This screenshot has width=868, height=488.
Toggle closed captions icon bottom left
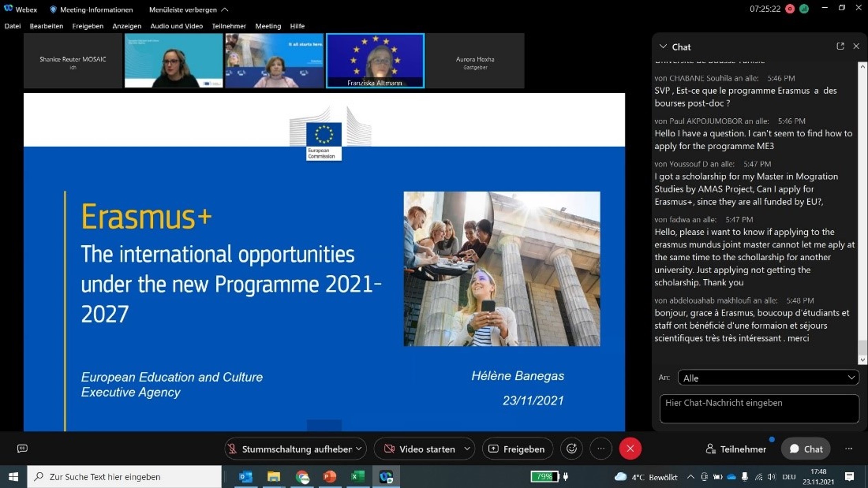22,448
